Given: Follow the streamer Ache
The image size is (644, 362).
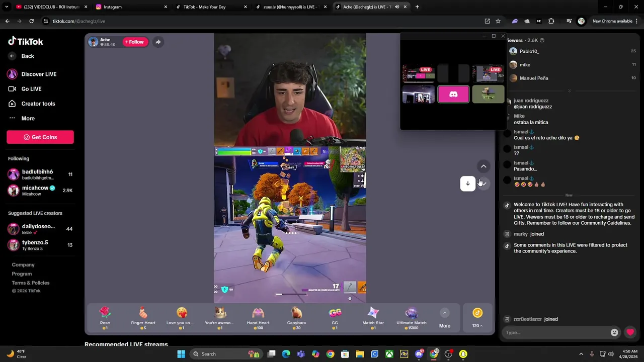Looking at the screenshot, I should (134, 42).
